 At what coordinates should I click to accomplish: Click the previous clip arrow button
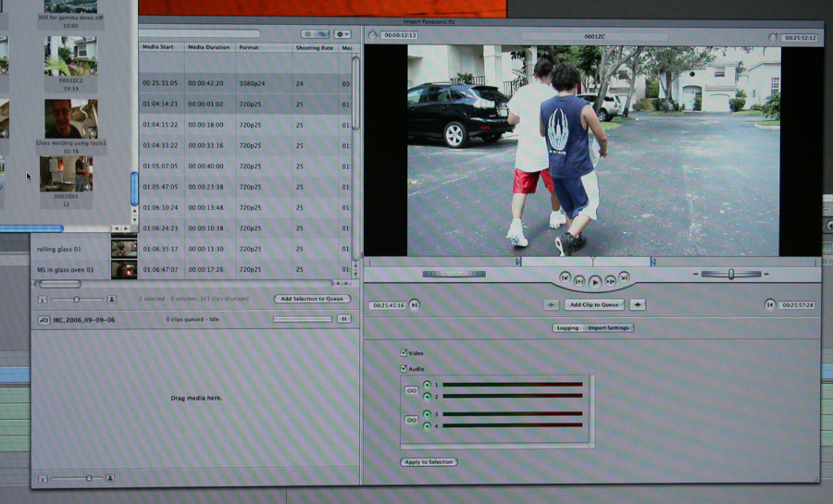(x=552, y=304)
